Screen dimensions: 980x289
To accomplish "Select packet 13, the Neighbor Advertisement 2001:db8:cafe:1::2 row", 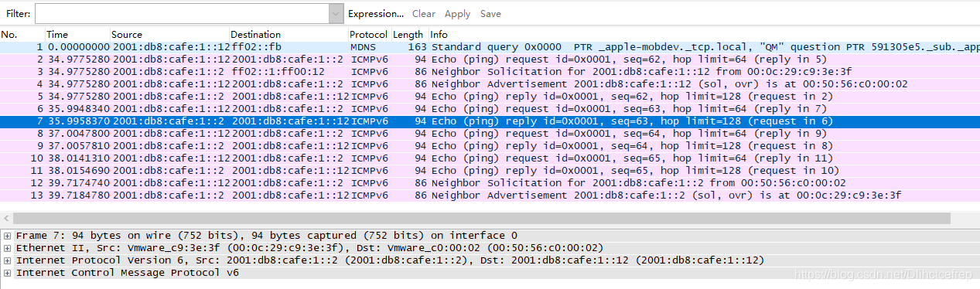I will click(x=490, y=195).
